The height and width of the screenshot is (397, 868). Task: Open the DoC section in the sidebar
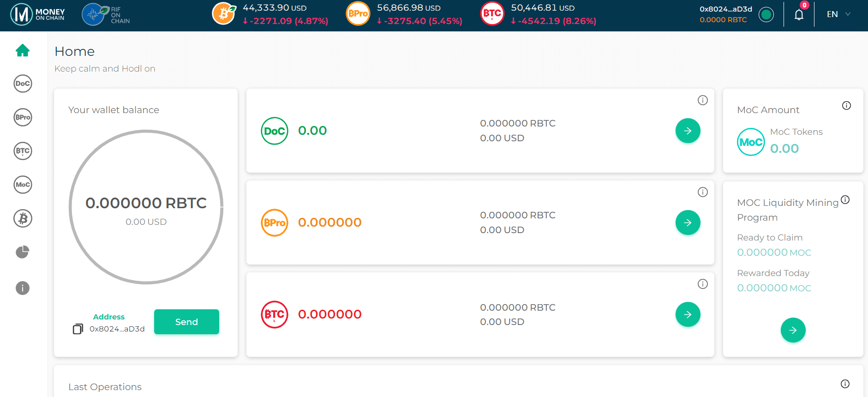click(x=23, y=84)
